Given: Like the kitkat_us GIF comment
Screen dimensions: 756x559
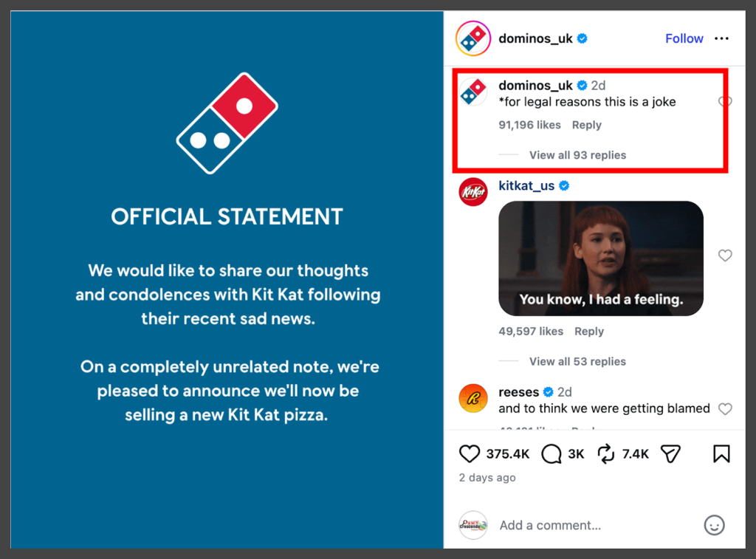Looking at the screenshot, I should (725, 256).
